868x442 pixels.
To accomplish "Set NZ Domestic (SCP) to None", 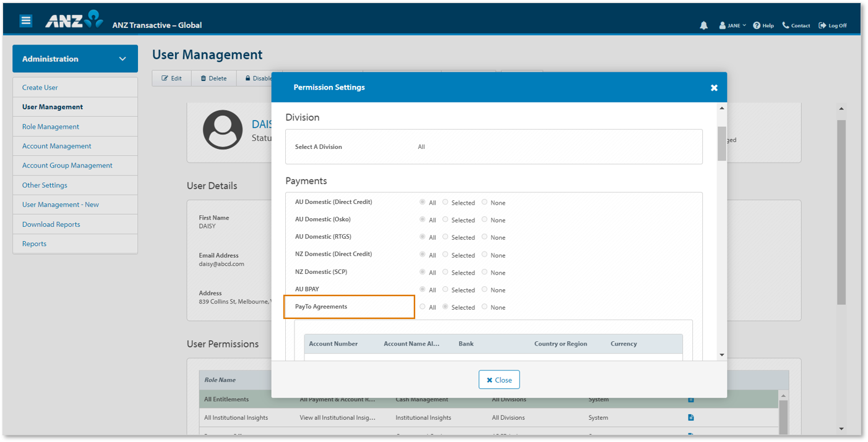I will point(484,272).
